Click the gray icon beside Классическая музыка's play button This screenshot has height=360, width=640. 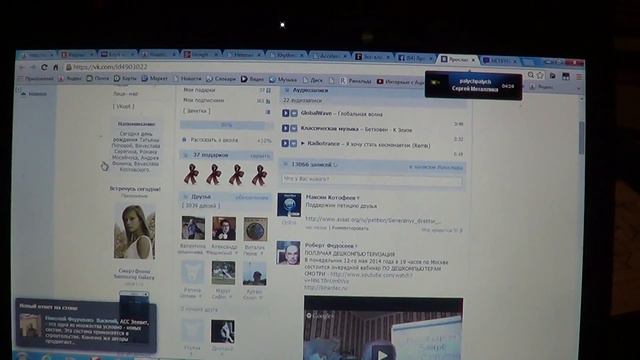tap(294, 128)
